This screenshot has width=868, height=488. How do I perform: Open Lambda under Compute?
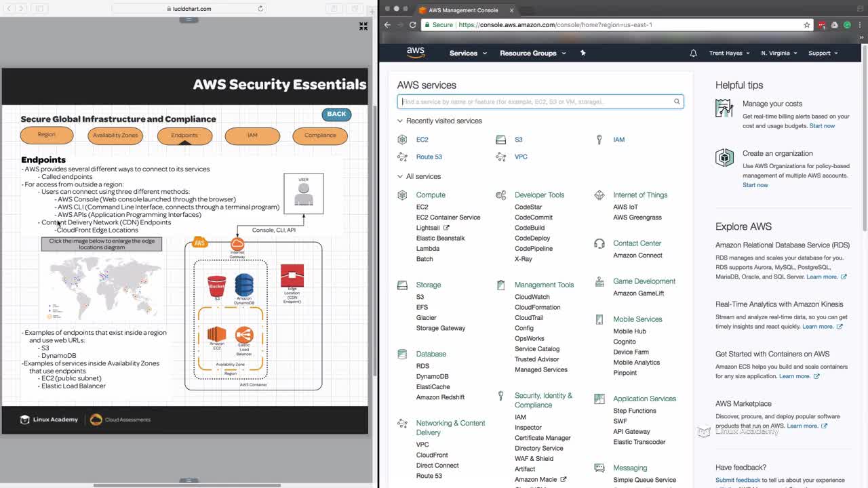pos(428,249)
